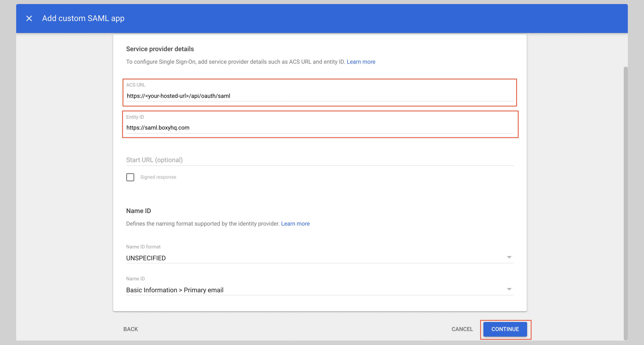Open Learn more about service provider details
The image size is (644, 345).
361,62
